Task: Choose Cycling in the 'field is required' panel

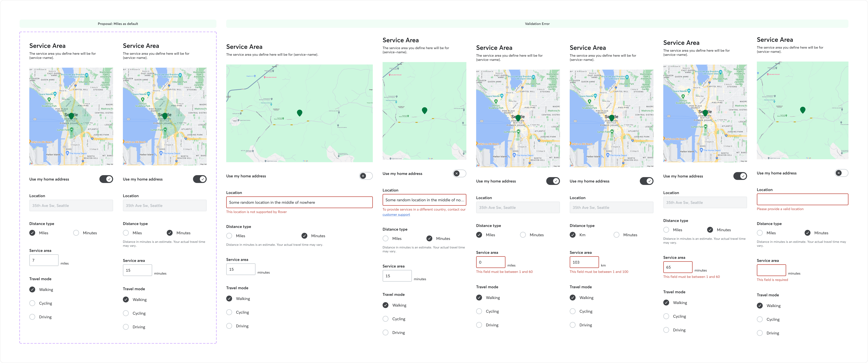Action: [x=760, y=320]
